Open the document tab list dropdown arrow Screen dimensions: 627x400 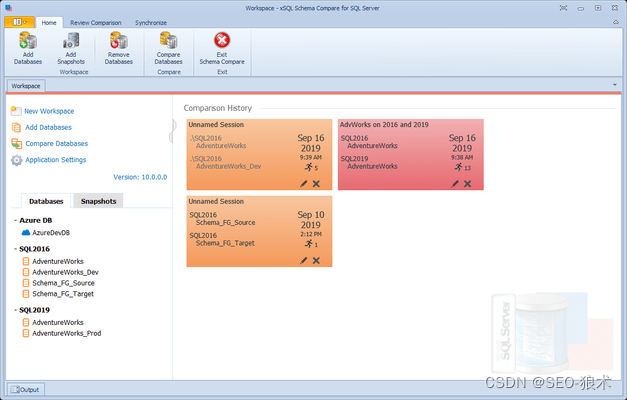(615, 85)
